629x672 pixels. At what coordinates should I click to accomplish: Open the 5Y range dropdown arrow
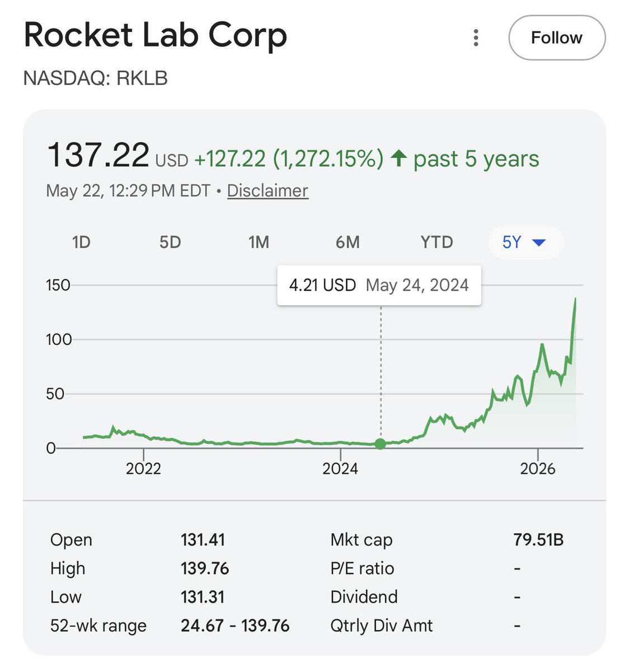539,242
